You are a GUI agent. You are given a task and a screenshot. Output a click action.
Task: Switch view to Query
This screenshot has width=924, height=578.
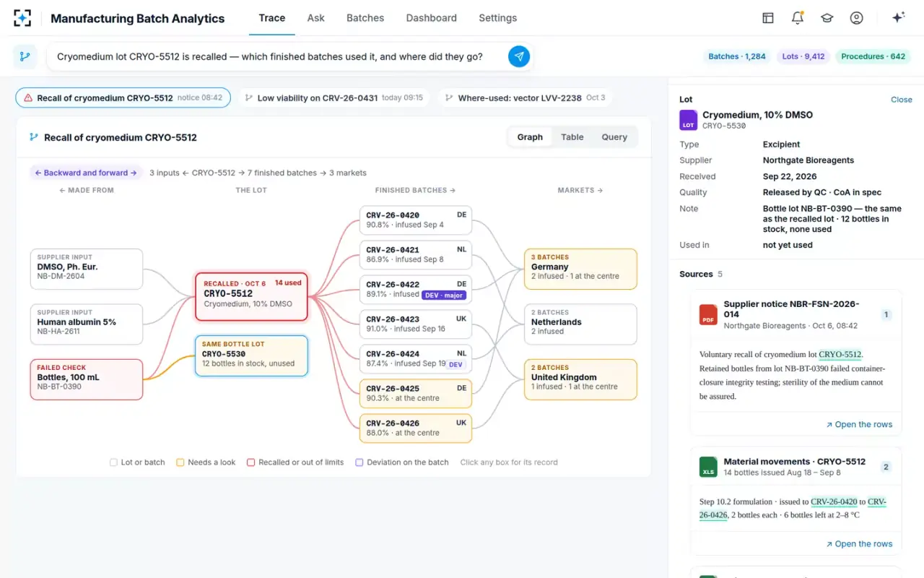click(x=614, y=137)
